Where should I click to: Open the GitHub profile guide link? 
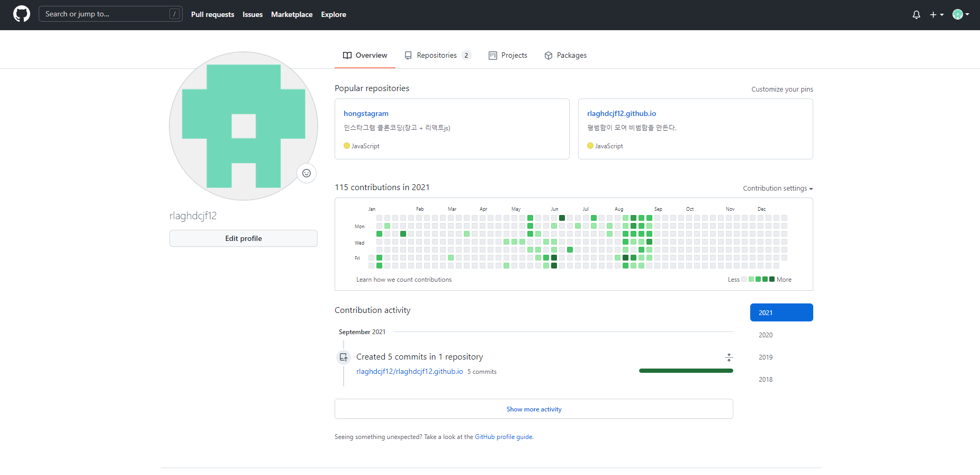504,437
